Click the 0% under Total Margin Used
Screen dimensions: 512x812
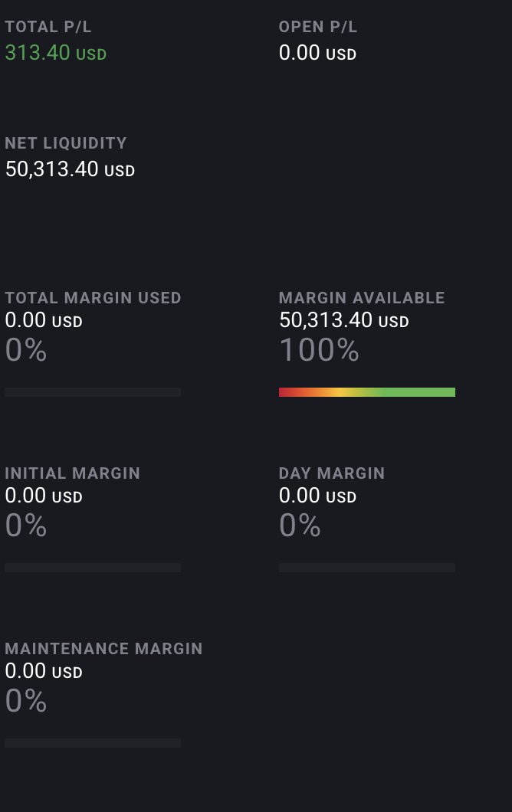26,350
